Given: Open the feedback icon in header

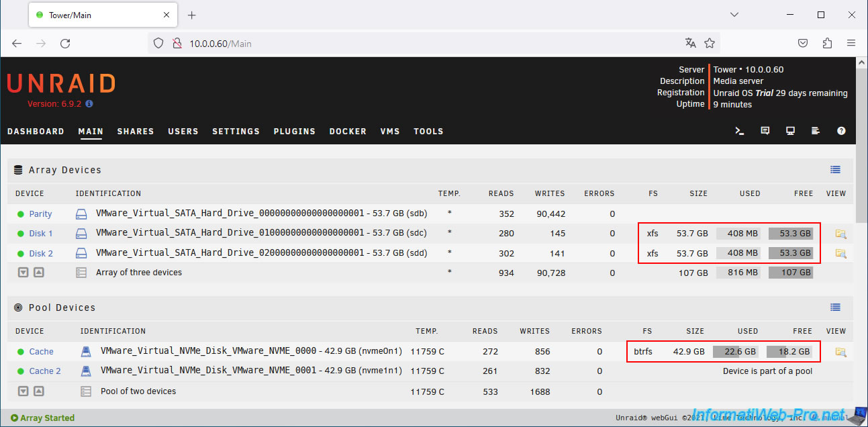Looking at the screenshot, I should pyautogui.click(x=765, y=131).
